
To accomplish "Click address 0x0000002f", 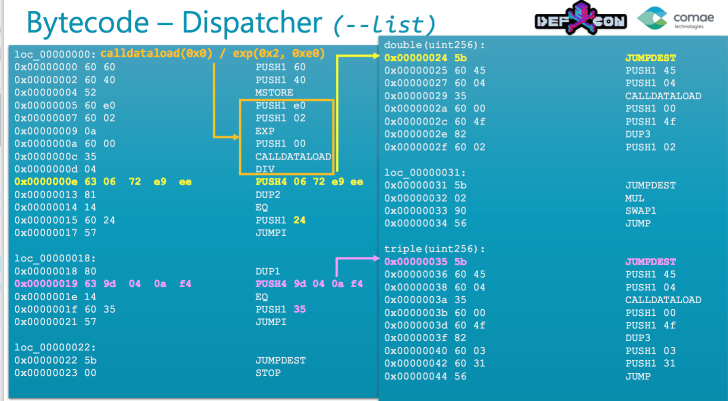I will pos(416,147).
